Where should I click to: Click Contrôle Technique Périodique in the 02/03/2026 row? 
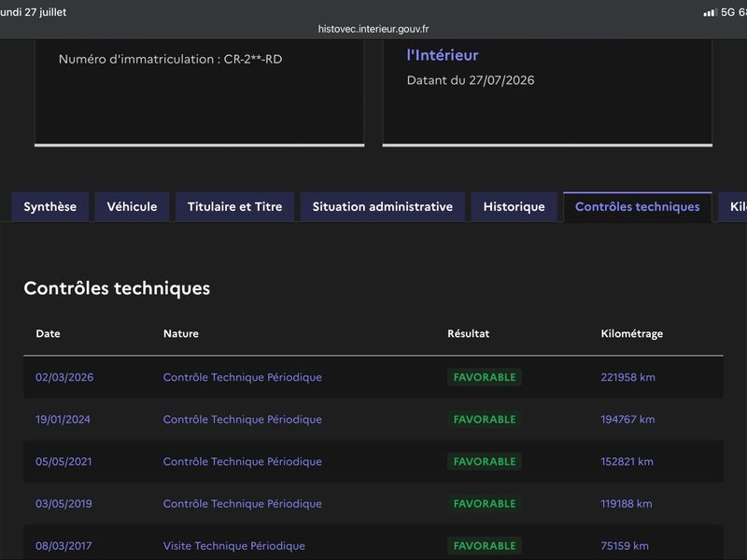[243, 377]
